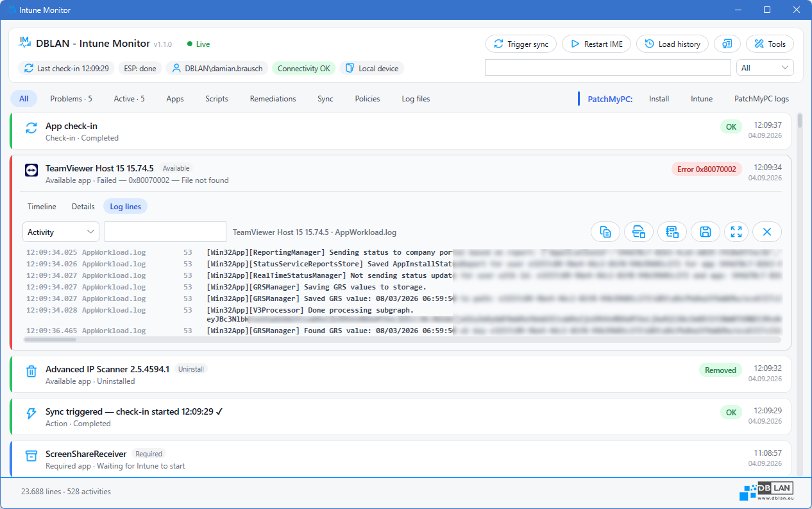The height and width of the screenshot is (509, 812).
Task: Switch to the Problems · 5 tab
Action: 71,99
